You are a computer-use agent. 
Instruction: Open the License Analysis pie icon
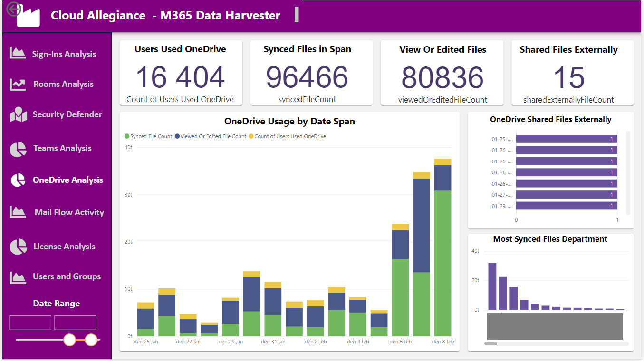pyautogui.click(x=18, y=247)
